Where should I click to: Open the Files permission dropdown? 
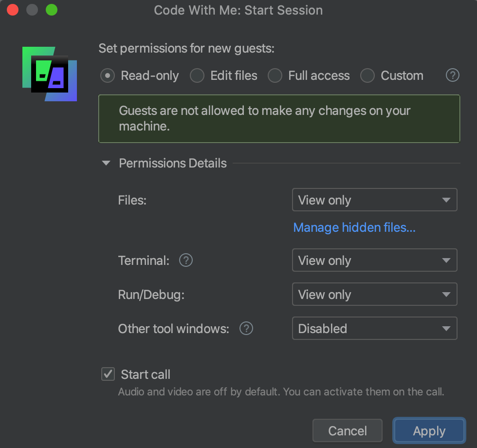tap(374, 200)
